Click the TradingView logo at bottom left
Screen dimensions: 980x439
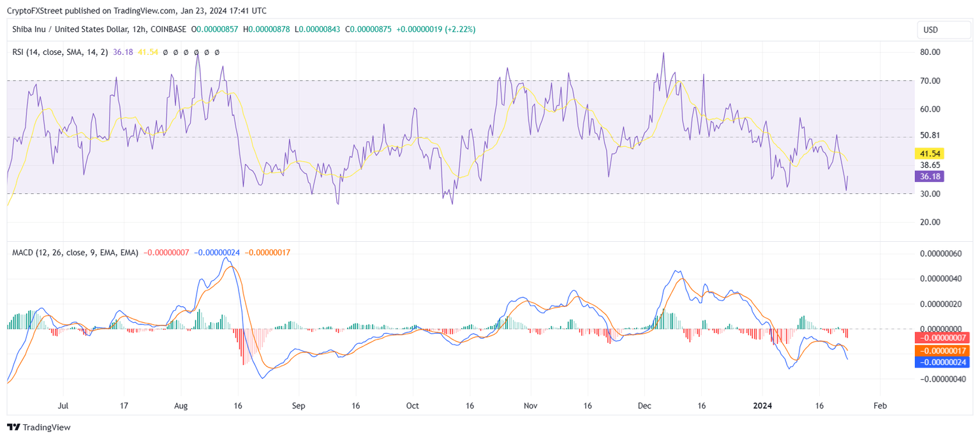tap(38, 427)
